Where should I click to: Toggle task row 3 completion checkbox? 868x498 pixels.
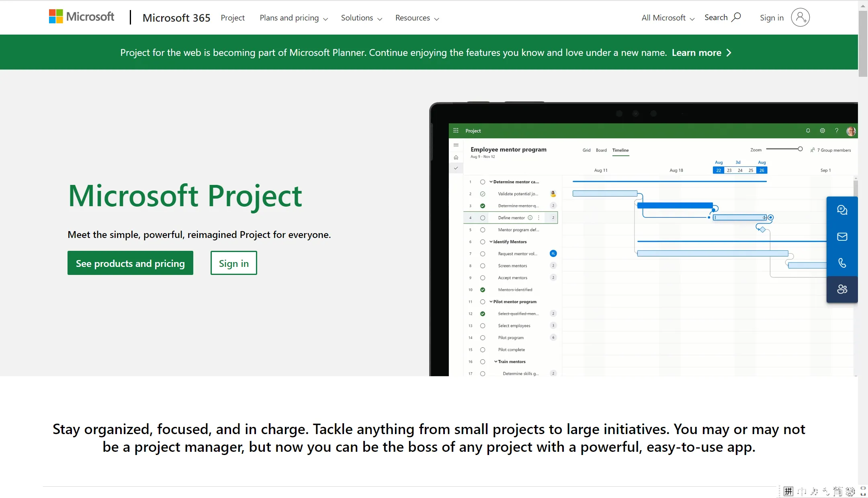tap(483, 205)
